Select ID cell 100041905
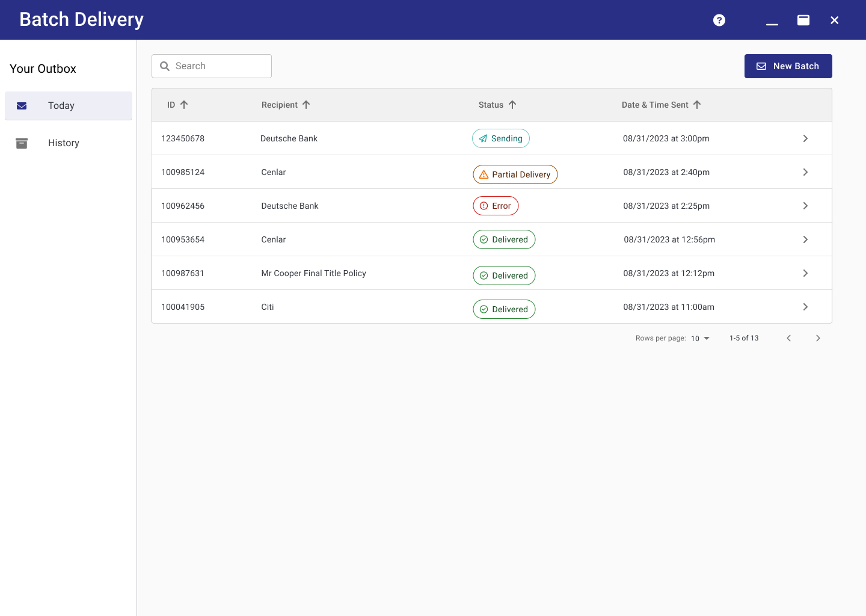Viewport: 866px width, 616px height. point(183,307)
